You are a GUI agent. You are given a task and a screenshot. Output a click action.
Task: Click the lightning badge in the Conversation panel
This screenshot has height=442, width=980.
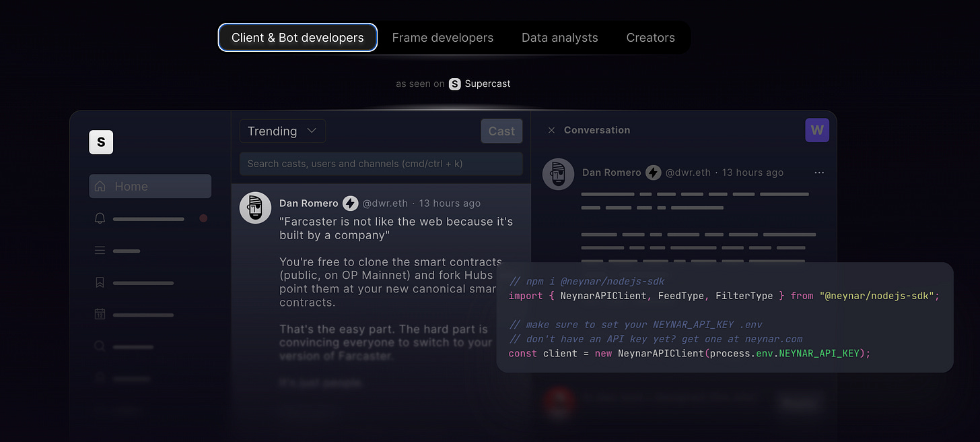click(x=654, y=173)
